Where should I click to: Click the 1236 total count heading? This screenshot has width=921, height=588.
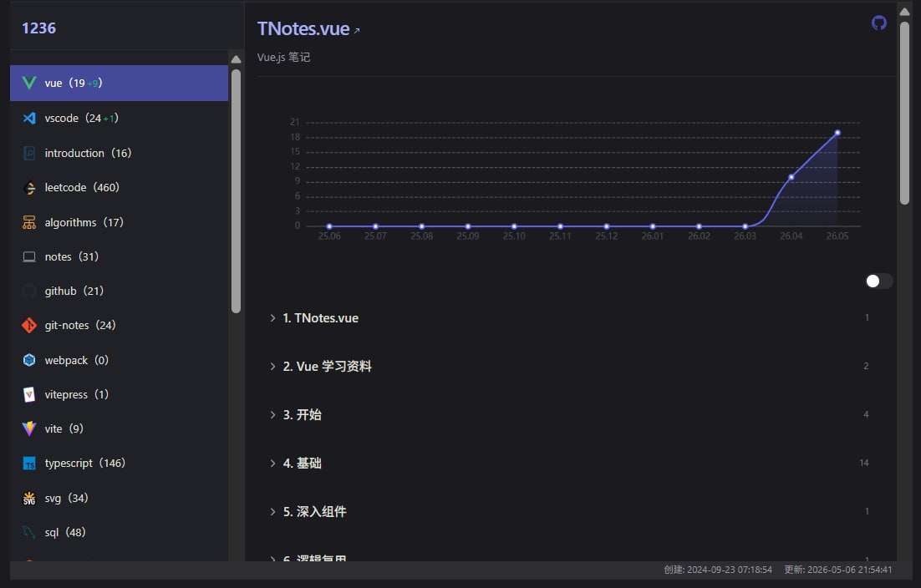[x=38, y=28]
